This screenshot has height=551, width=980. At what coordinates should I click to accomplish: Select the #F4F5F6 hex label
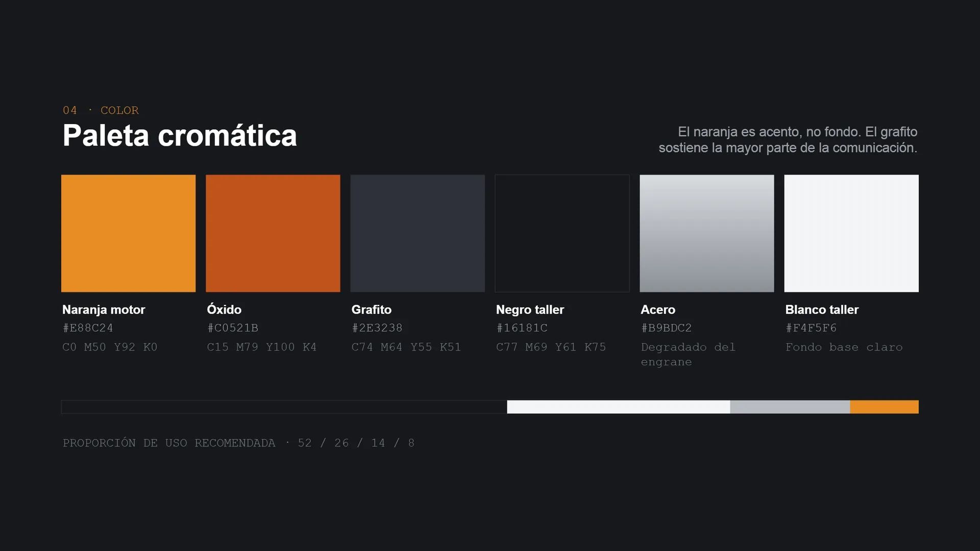pos(811,328)
